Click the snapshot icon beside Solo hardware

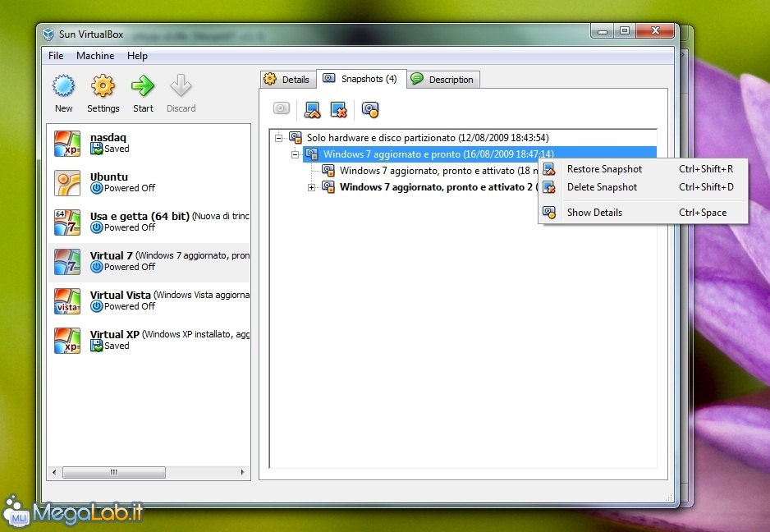[x=296, y=138]
